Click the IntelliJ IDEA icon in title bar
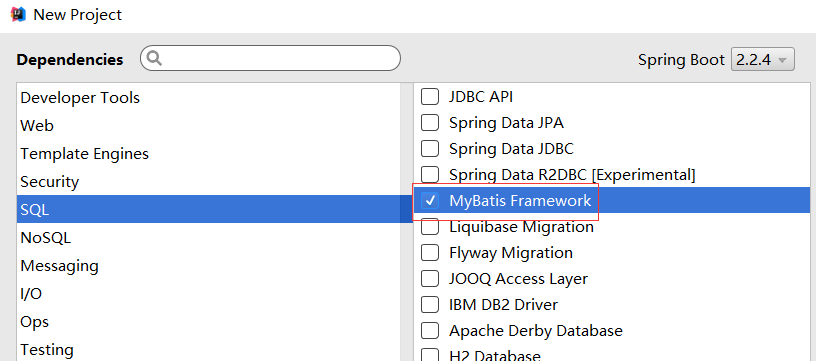 tap(18, 14)
